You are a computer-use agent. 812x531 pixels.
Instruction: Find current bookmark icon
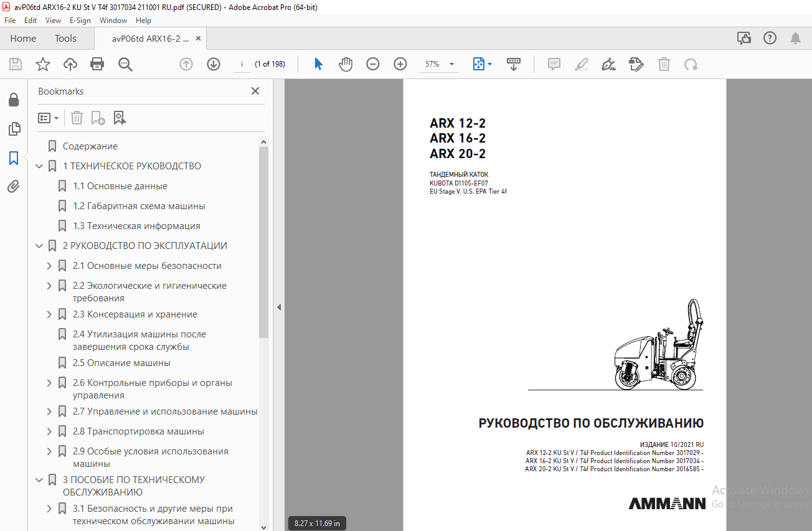(x=120, y=118)
